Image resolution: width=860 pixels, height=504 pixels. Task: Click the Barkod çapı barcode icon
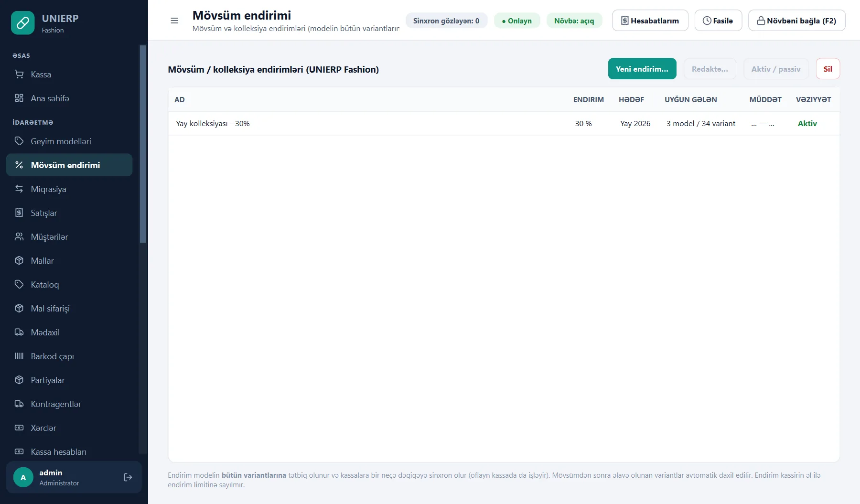19,356
